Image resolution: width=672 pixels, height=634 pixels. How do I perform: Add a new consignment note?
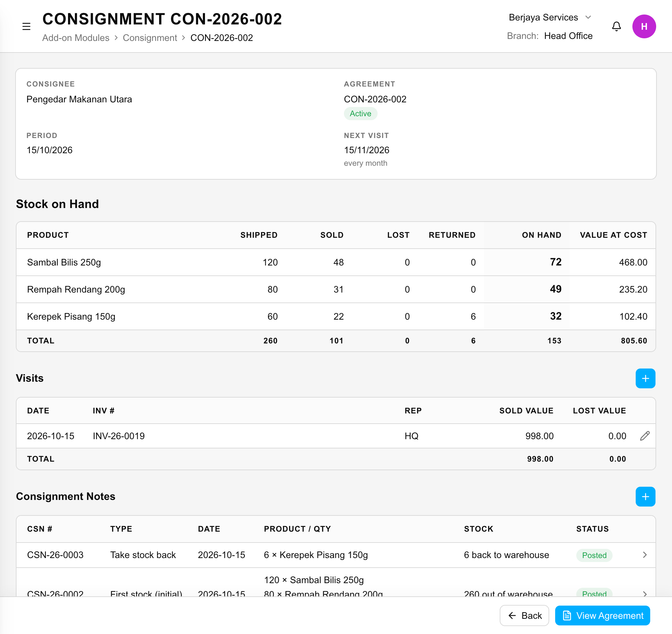(645, 496)
